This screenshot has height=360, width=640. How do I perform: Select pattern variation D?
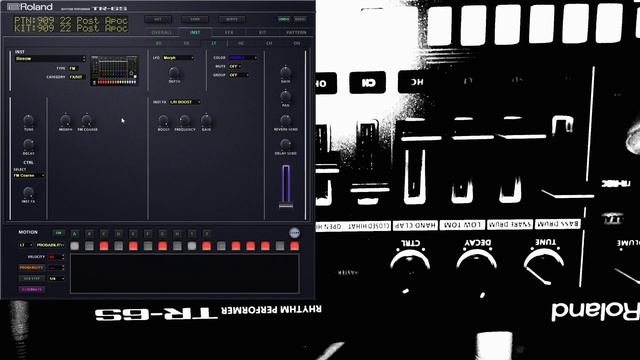point(118,234)
